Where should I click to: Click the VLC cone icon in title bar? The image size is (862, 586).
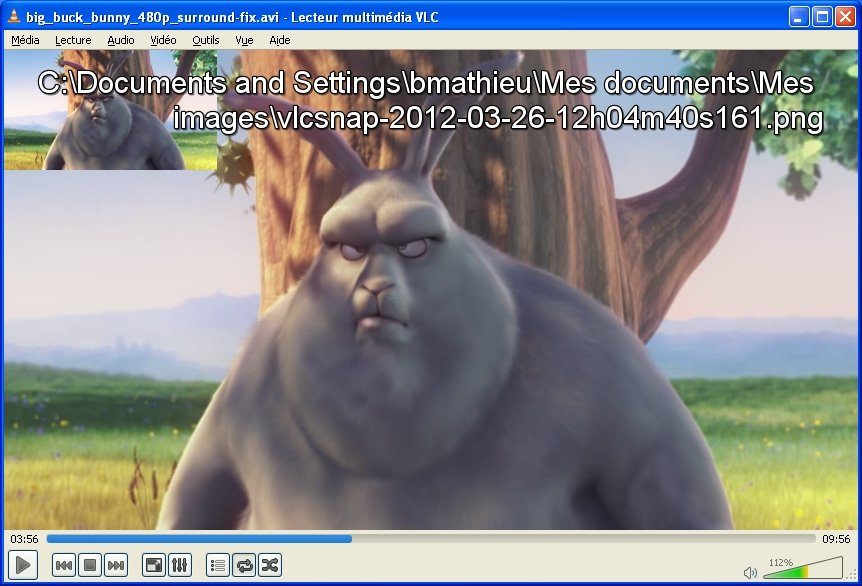coord(14,16)
